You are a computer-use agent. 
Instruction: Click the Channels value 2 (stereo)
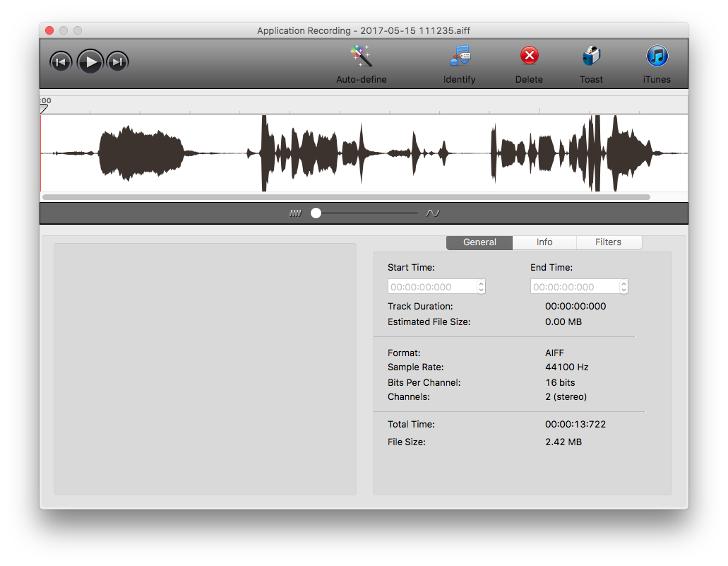click(x=566, y=397)
